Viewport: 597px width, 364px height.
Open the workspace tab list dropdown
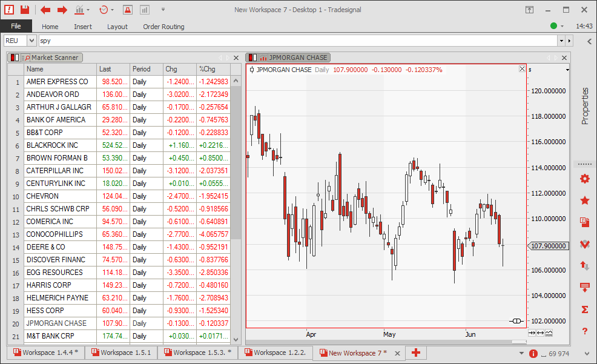[x=521, y=353]
